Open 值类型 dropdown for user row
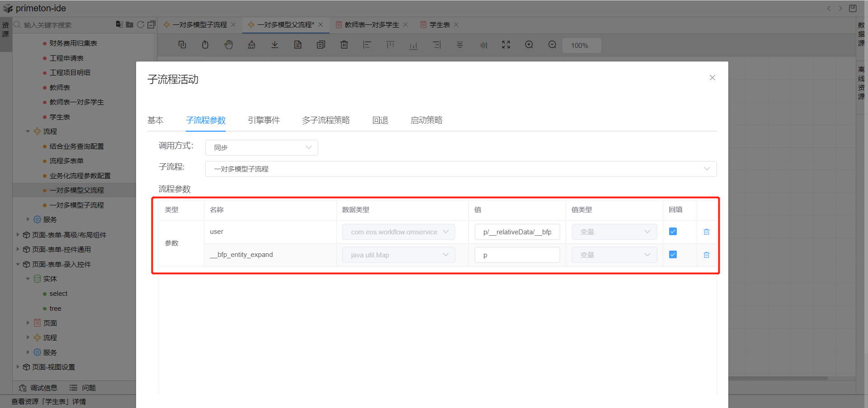The image size is (868, 408). point(614,232)
